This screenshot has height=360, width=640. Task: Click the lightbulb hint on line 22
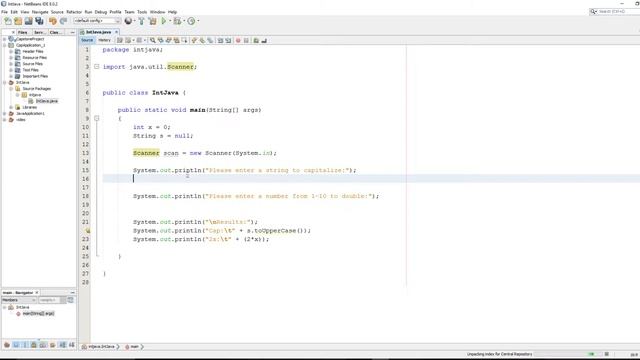(87, 231)
